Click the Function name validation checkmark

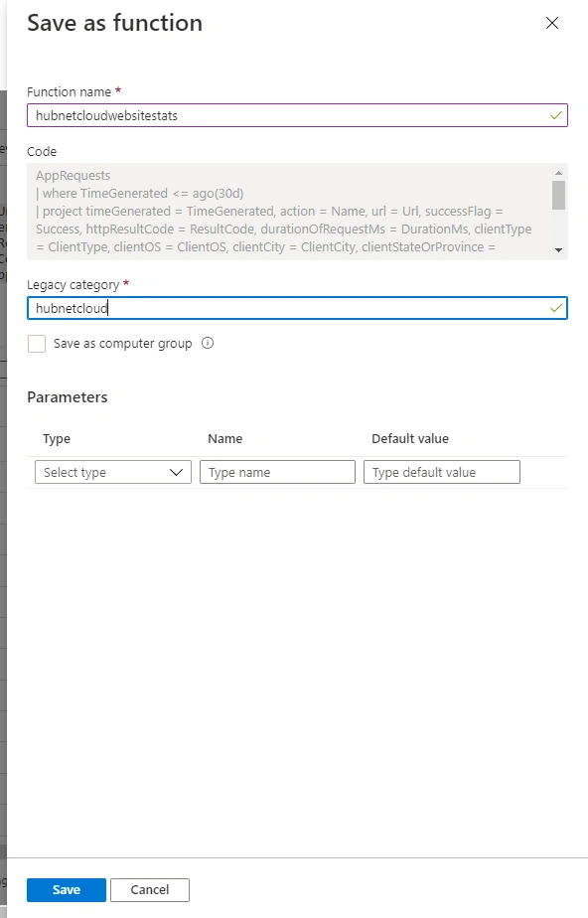tap(556, 115)
